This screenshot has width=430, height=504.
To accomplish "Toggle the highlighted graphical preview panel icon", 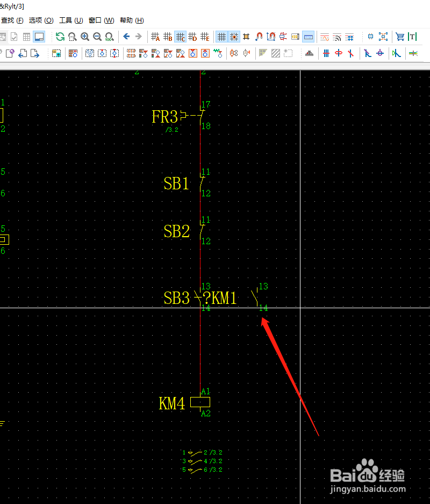I will (39, 37).
